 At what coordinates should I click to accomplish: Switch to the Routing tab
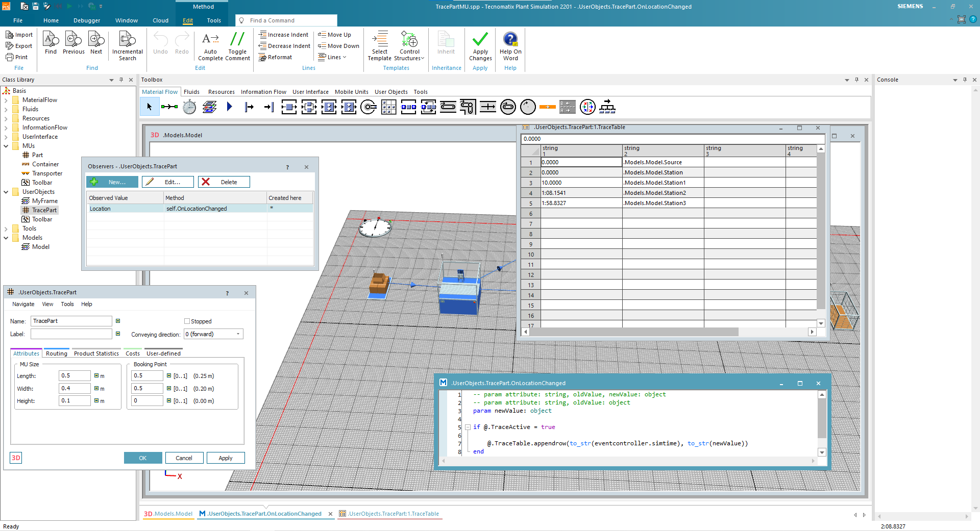(x=56, y=353)
